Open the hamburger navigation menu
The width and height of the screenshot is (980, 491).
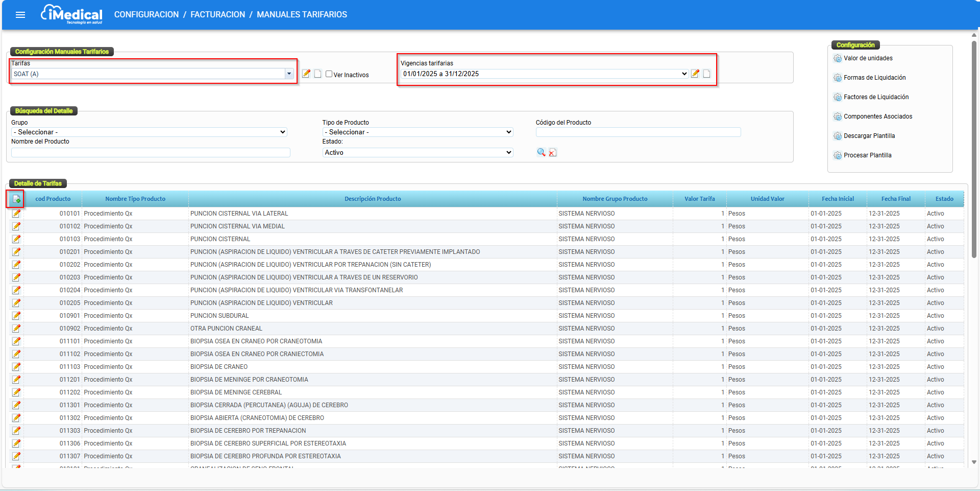click(x=20, y=15)
